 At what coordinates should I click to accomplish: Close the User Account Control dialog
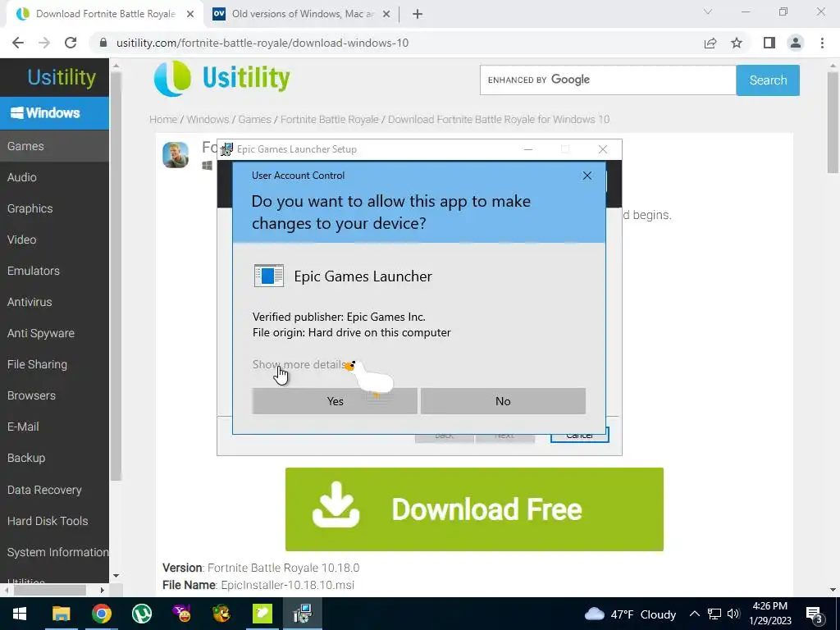(587, 176)
